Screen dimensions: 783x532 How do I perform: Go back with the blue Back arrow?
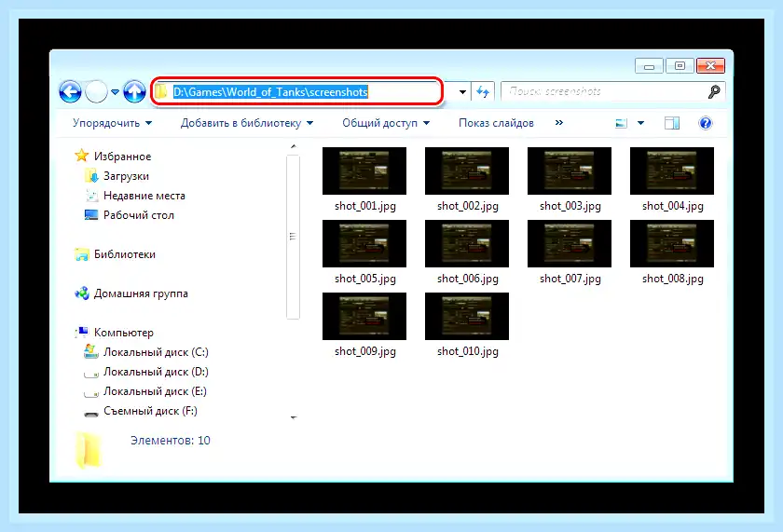(70, 92)
